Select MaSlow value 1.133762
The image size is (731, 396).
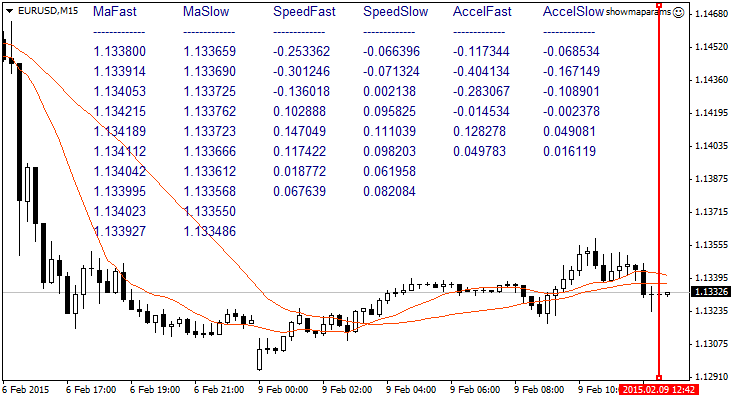point(210,111)
